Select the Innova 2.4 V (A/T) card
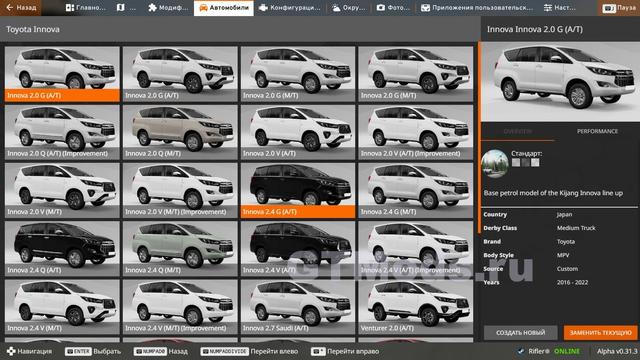This screenshot has height=360, width=640. coord(298,249)
